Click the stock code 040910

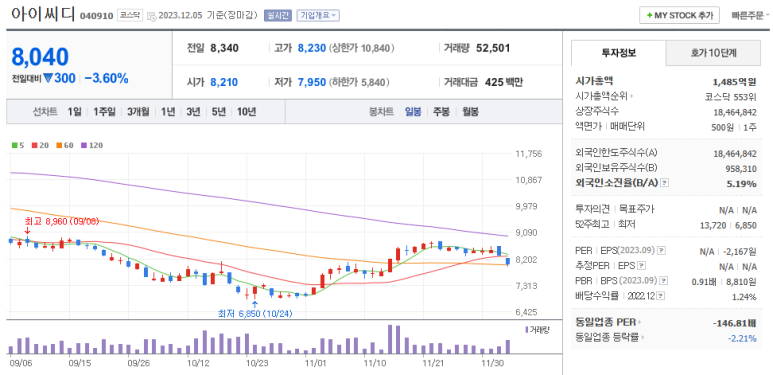coord(96,16)
